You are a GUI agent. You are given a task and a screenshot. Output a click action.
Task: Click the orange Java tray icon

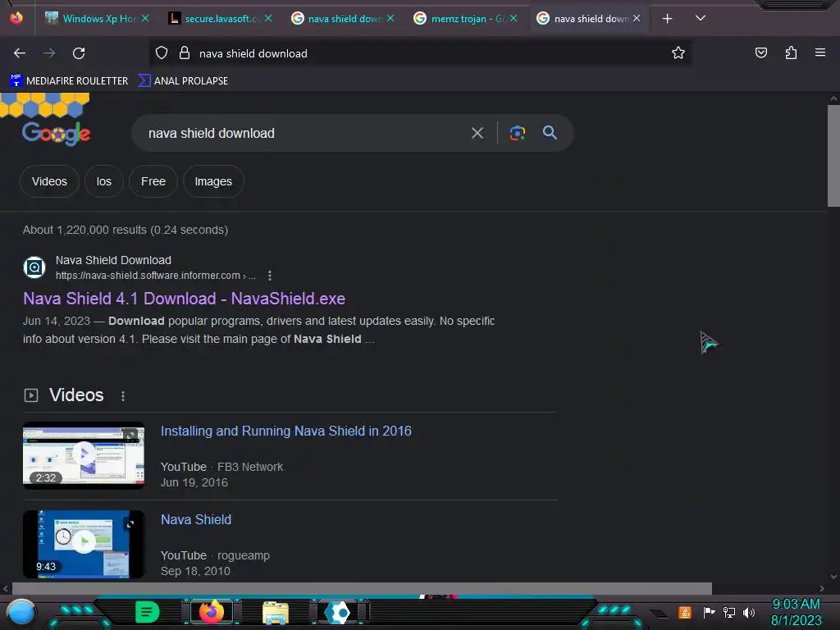click(x=685, y=612)
